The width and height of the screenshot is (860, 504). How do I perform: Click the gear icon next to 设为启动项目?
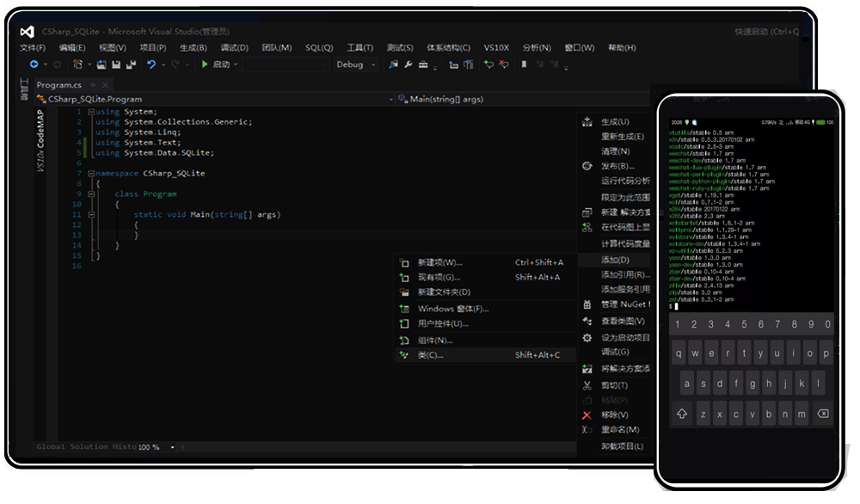(x=587, y=338)
